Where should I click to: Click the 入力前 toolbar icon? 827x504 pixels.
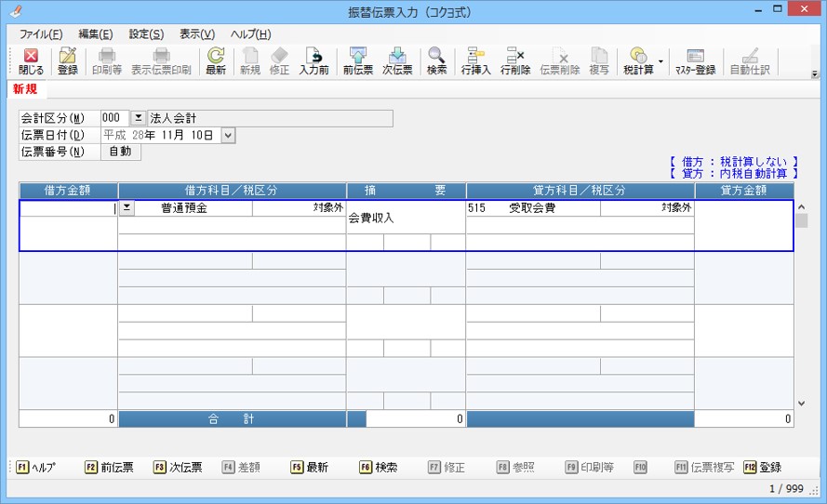click(x=313, y=61)
